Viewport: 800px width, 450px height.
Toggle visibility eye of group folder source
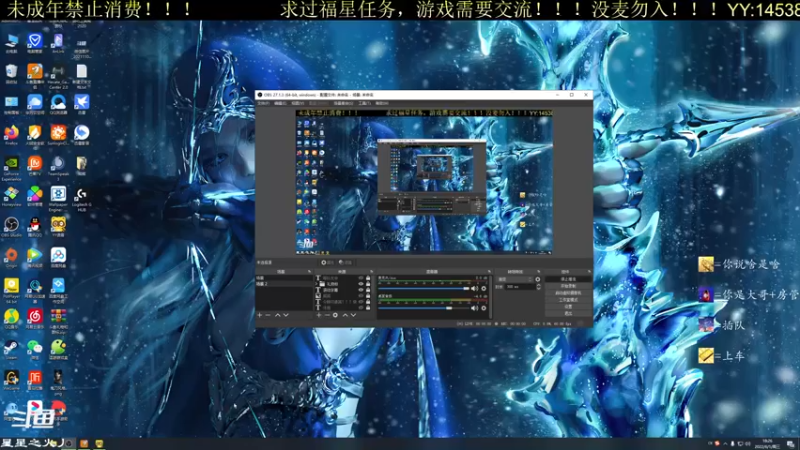point(361,284)
